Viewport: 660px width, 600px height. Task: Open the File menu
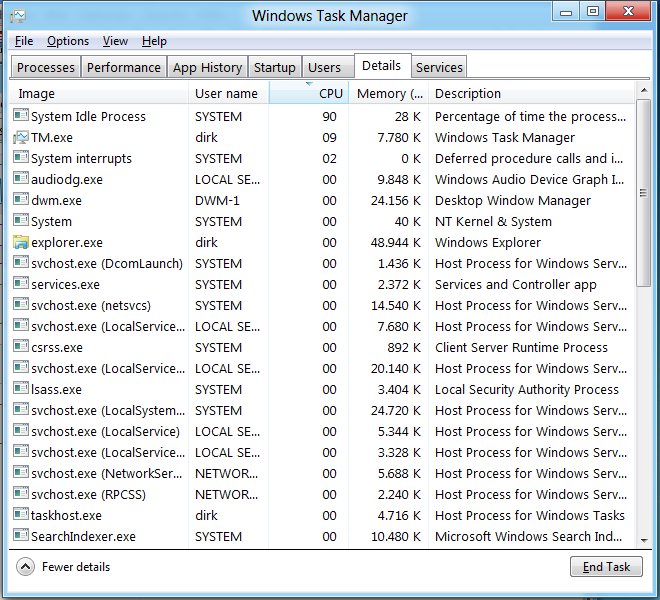(x=24, y=41)
